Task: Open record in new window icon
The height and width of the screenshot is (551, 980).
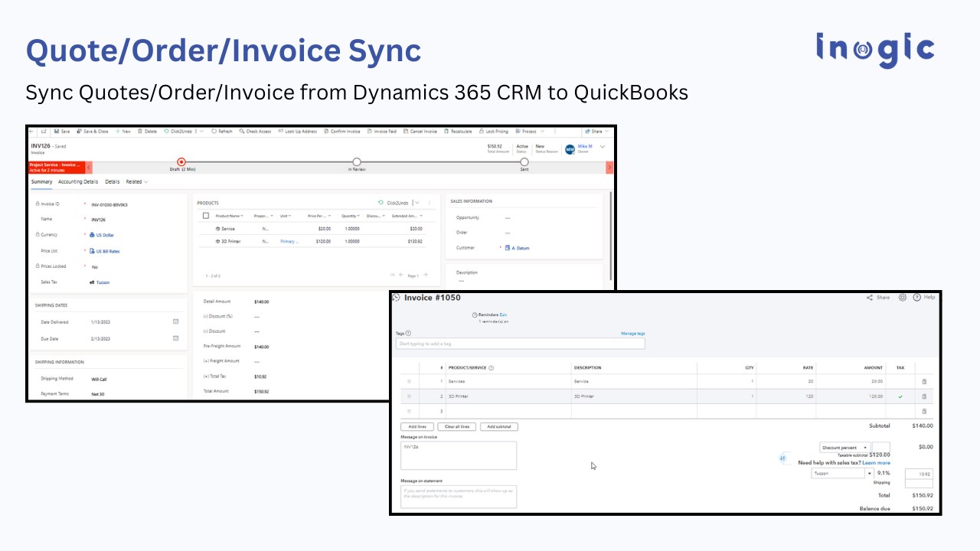Action: coord(44,131)
